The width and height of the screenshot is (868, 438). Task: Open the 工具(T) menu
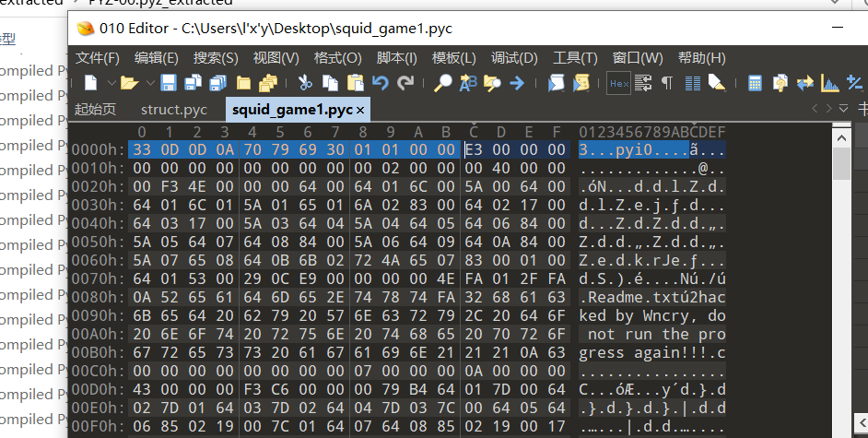[x=575, y=58]
